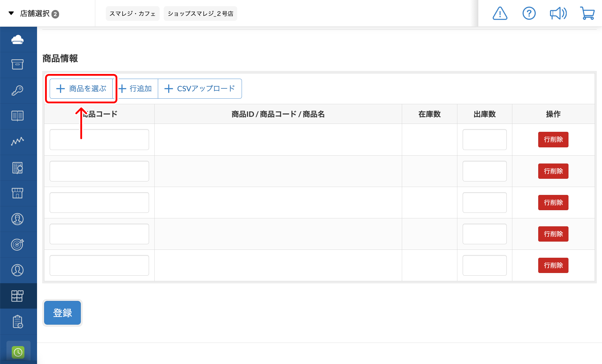The height and width of the screenshot is (364, 602).
Task: Click the 商品情報 section heading
Action: tap(60, 58)
